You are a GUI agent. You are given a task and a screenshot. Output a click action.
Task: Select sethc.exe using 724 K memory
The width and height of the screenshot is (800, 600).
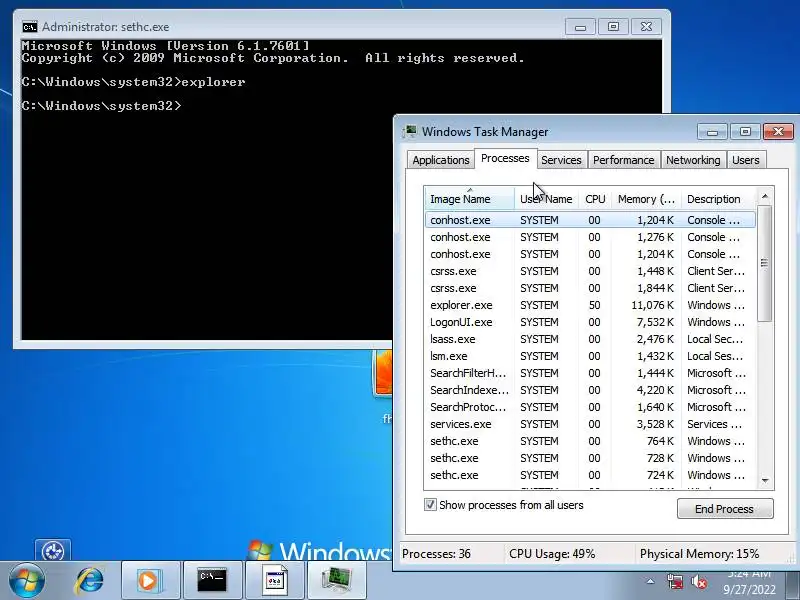pos(590,475)
